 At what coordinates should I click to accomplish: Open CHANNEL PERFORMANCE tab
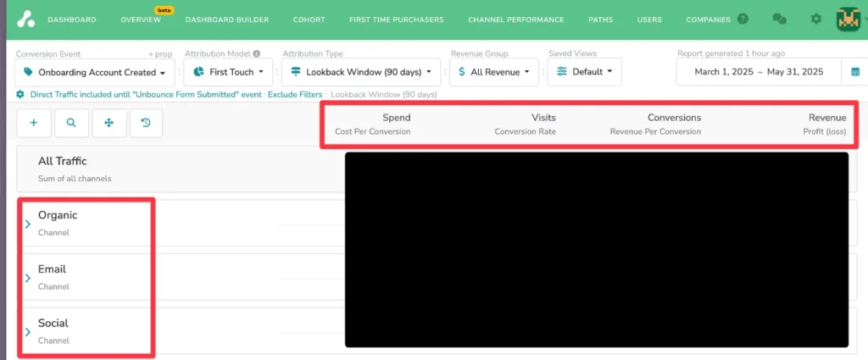pyautogui.click(x=516, y=19)
